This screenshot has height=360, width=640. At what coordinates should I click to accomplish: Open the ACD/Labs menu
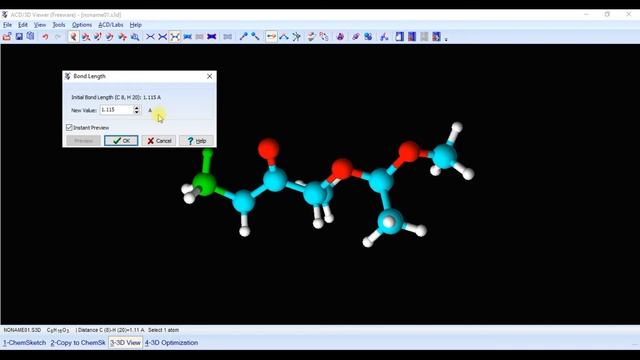[x=111, y=25]
